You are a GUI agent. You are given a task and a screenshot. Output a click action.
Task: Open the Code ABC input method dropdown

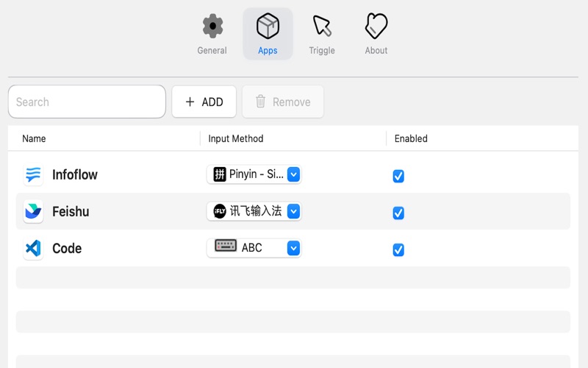[x=293, y=248]
